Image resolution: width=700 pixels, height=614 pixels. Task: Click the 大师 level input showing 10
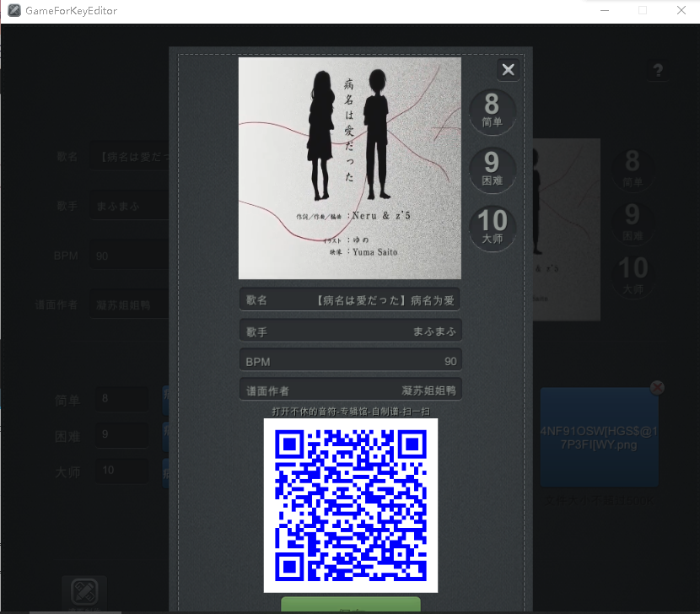pos(122,471)
